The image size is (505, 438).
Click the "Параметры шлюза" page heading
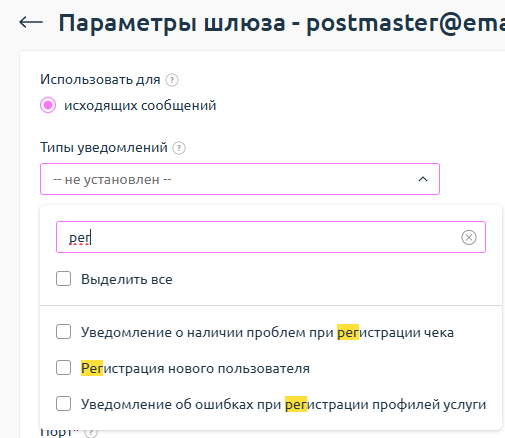[172, 23]
